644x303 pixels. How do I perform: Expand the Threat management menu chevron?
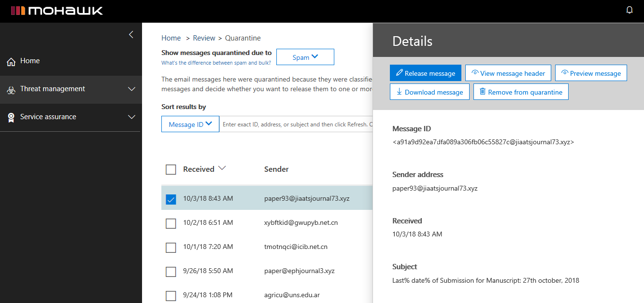pyautogui.click(x=131, y=89)
